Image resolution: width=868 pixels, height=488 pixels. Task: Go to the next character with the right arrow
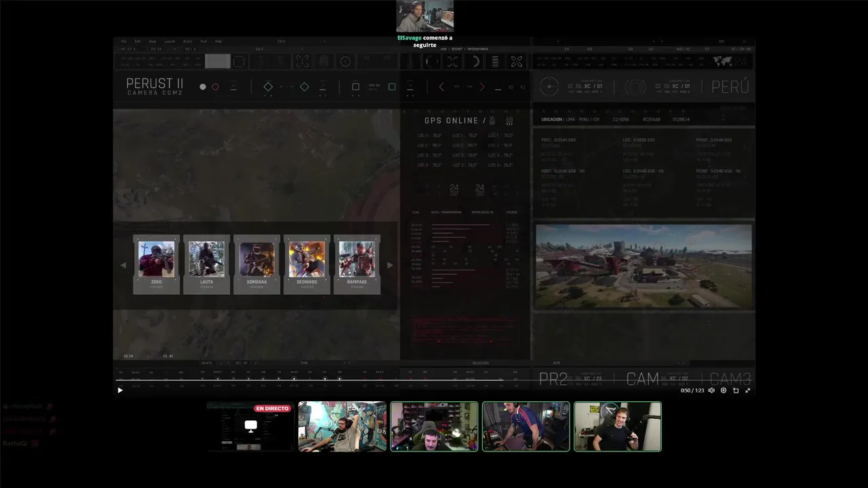(390, 265)
